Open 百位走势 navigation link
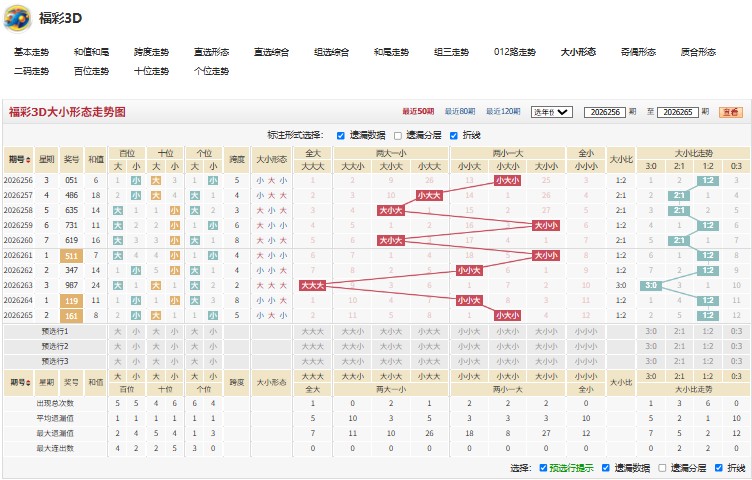Screen dimensions: 752x480 pos(91,71)
